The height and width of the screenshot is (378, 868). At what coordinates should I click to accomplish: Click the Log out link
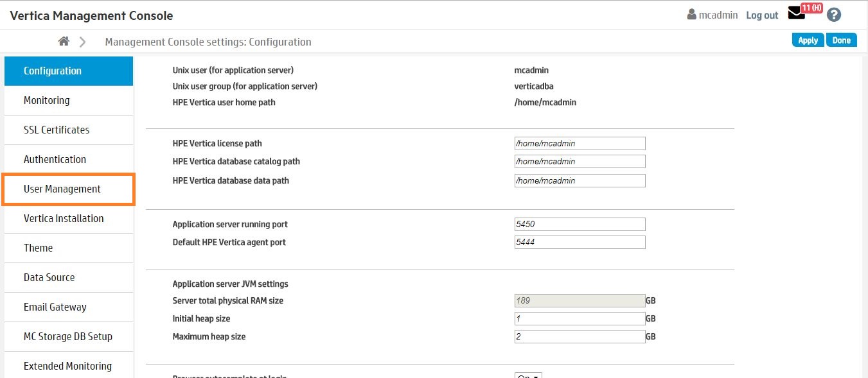click(x=762, y=15)
